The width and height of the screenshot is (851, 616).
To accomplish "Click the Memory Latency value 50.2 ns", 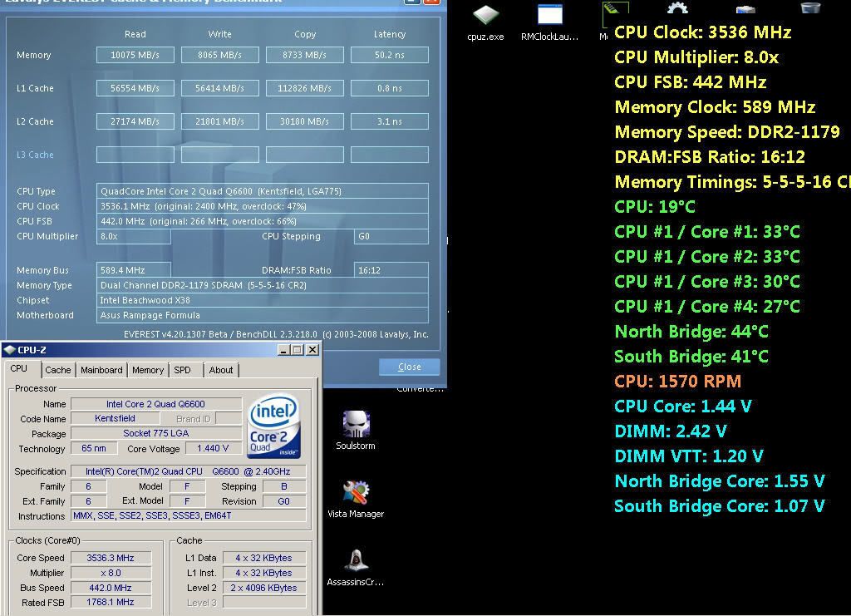I will (390, 55).
